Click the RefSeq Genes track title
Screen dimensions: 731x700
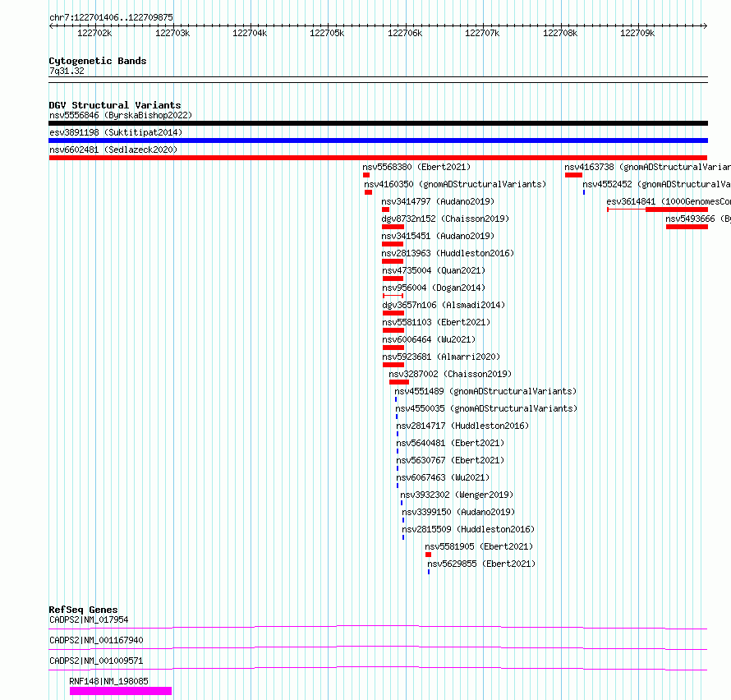click(83, 610)
